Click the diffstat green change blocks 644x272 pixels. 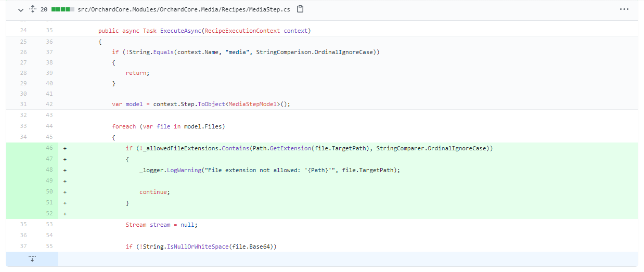[x=62, y=9]
